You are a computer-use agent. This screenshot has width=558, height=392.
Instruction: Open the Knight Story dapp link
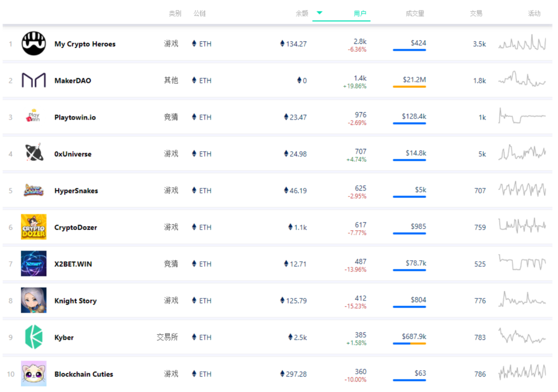75,301
